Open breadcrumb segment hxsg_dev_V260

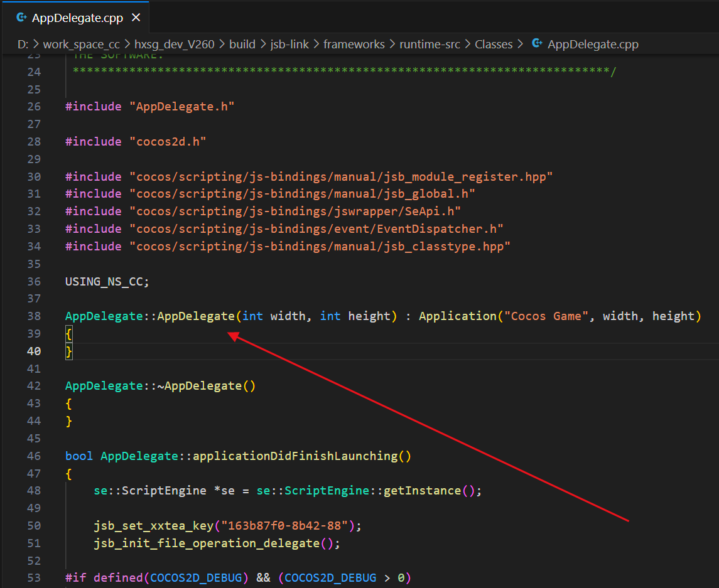click(174, 45)
